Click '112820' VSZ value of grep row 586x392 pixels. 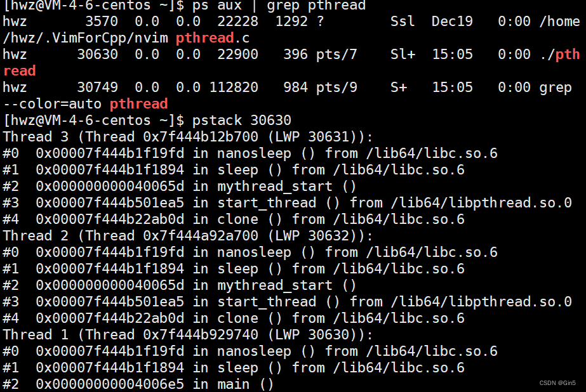pos(234,87)
